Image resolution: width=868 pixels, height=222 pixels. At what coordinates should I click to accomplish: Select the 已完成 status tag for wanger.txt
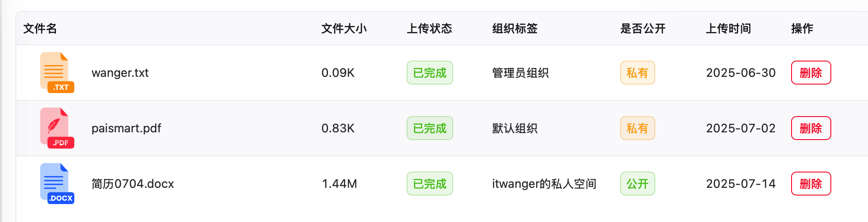point(430,73)
